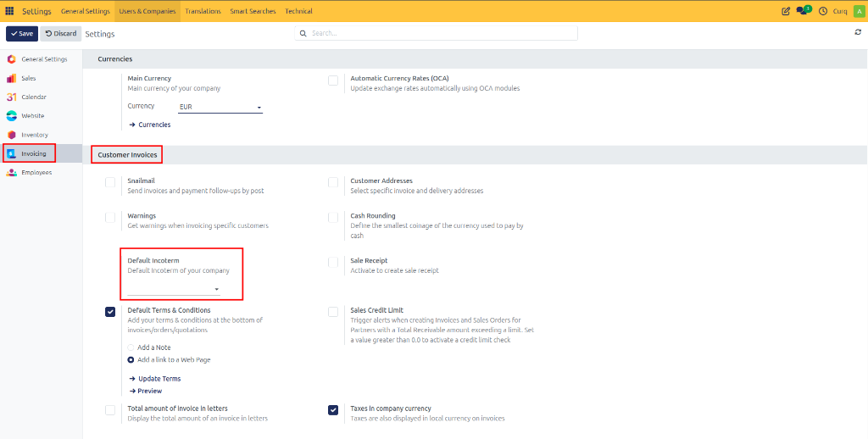Click the General Settings sidebar icon
Viewport: 868px width, 439px height.
pos(12,59)
